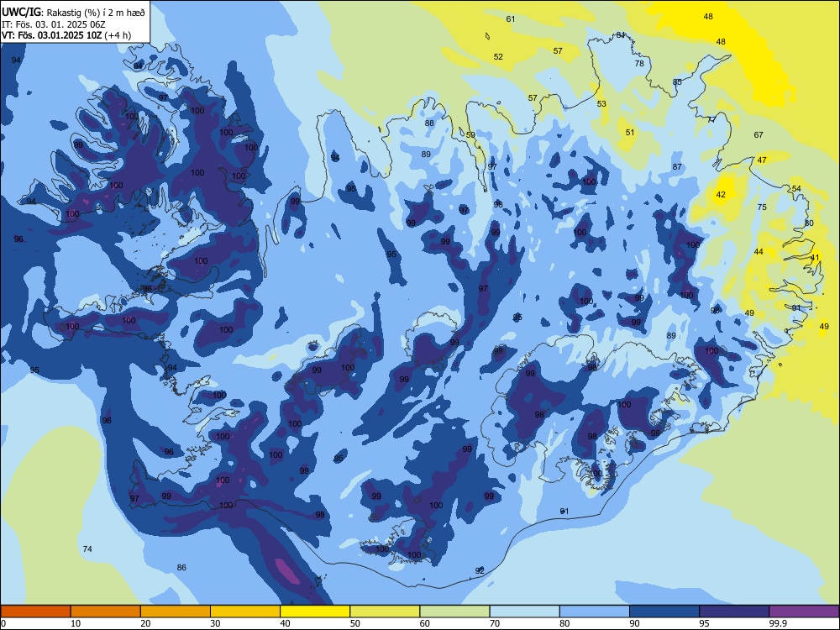Click the pale blue 70–80 legend swatch
Viewport: 840px width, 630px height.
tap(524, 612)
